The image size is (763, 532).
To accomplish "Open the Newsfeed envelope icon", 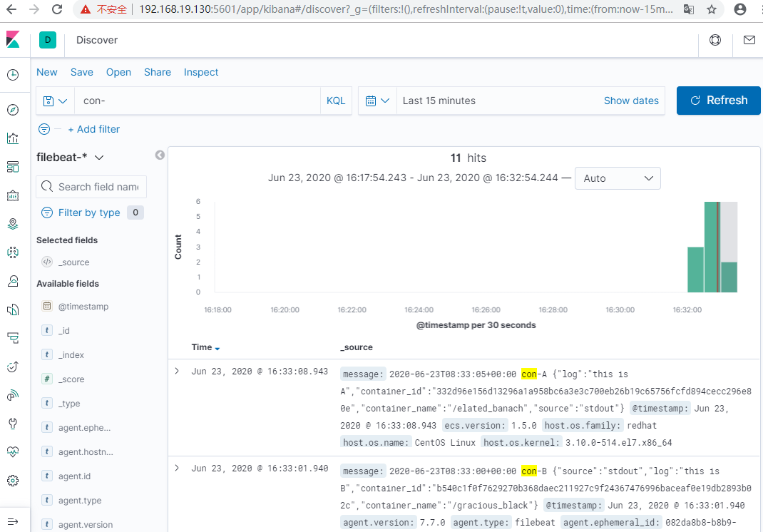I will [749, 40].
